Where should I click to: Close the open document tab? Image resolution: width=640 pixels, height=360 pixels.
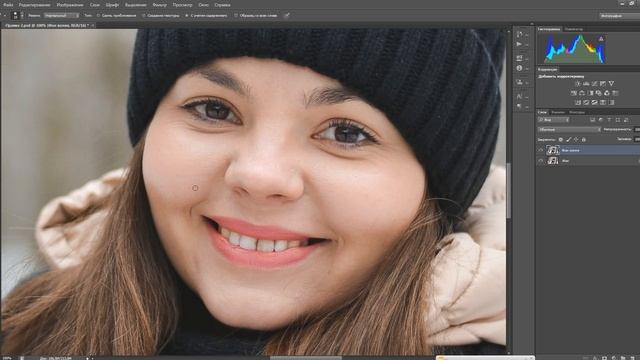point(93,25)
